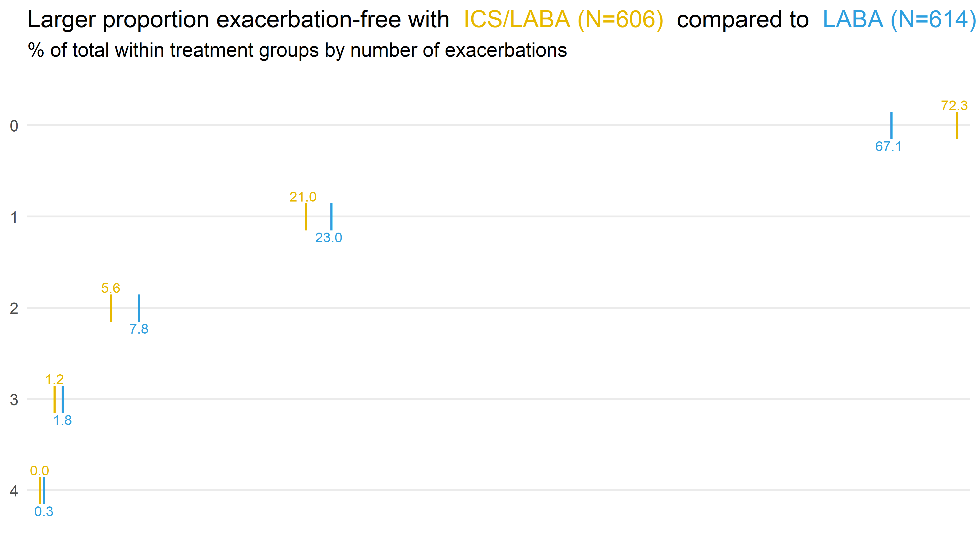Viewport: 980px width, 560px height.
Task: Click the yellow marker labeled 72.3
Action: pyautogui.click(x=957, y=125)
